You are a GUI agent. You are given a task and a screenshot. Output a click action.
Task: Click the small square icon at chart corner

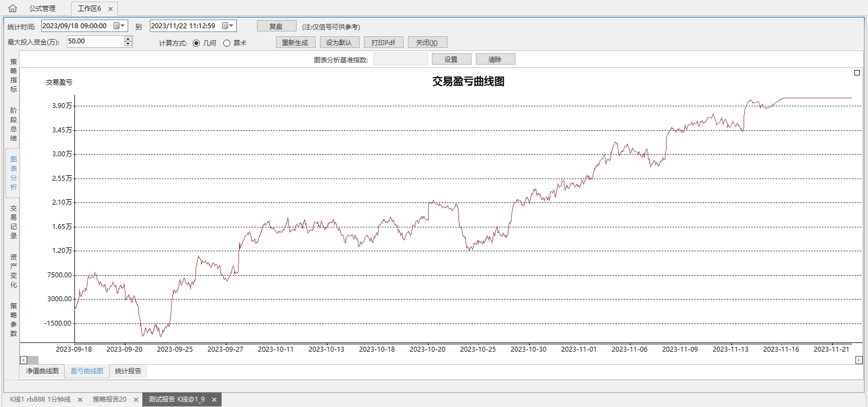tap(857, 73)
